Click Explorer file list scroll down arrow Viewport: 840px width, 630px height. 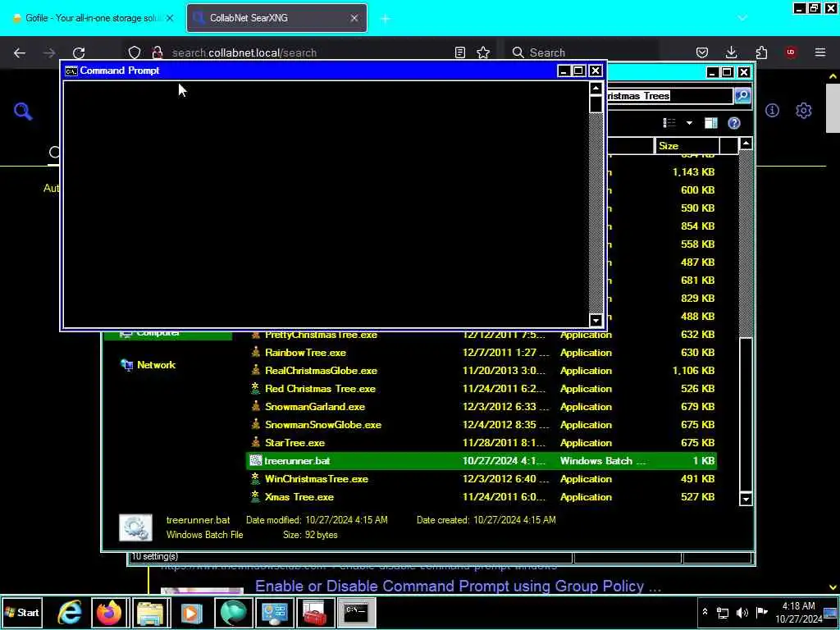click(x=746, y=499)
